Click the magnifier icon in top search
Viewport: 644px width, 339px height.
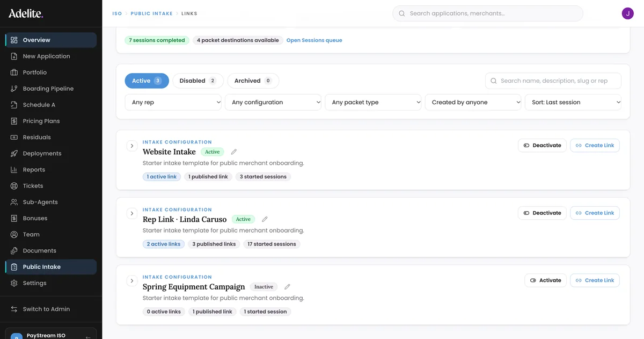(x=401, y=13)
